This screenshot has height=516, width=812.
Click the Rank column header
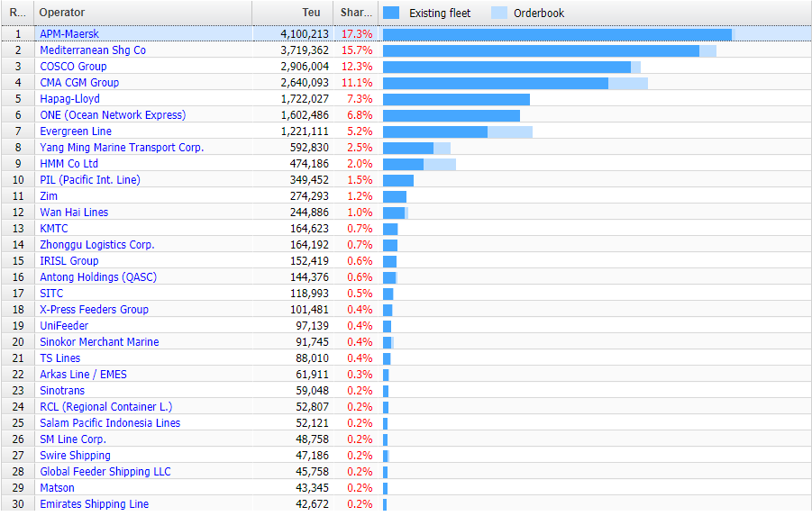[x=18, y=13]
